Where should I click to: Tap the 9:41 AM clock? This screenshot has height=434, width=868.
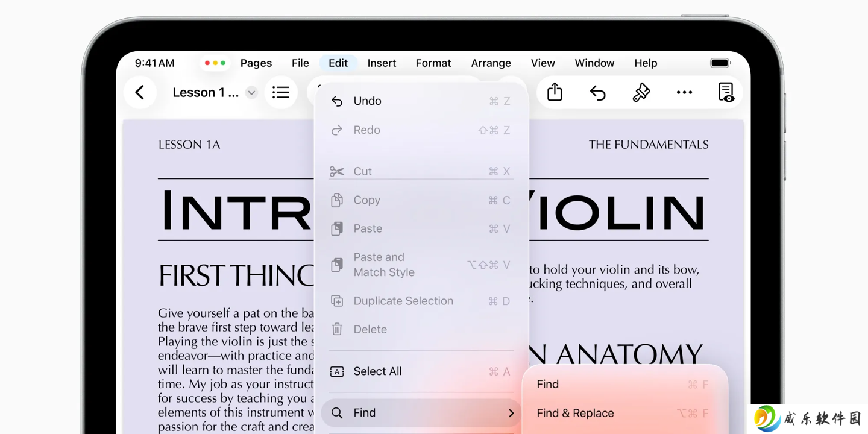pos(155,63)
